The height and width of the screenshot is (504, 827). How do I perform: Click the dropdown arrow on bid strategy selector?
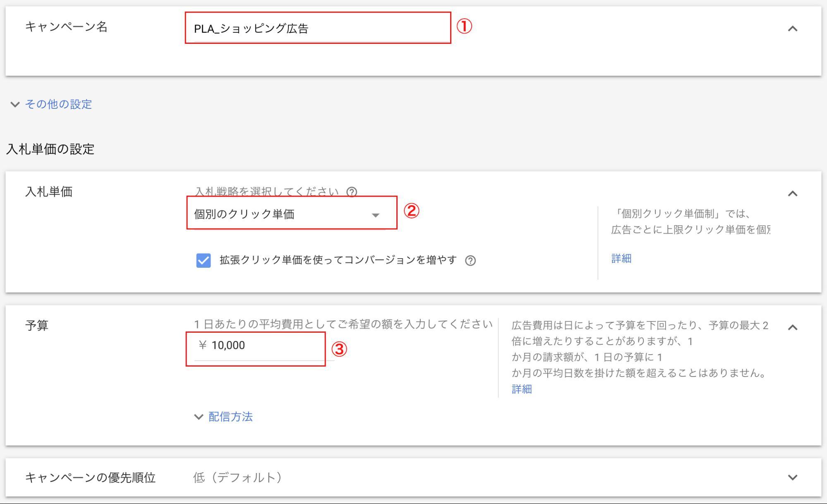coord(376,215)
